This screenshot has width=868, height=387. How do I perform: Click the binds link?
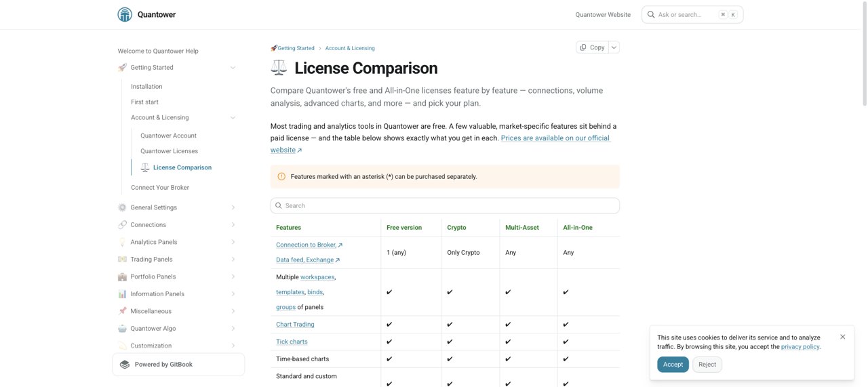[x=315, y=291]
